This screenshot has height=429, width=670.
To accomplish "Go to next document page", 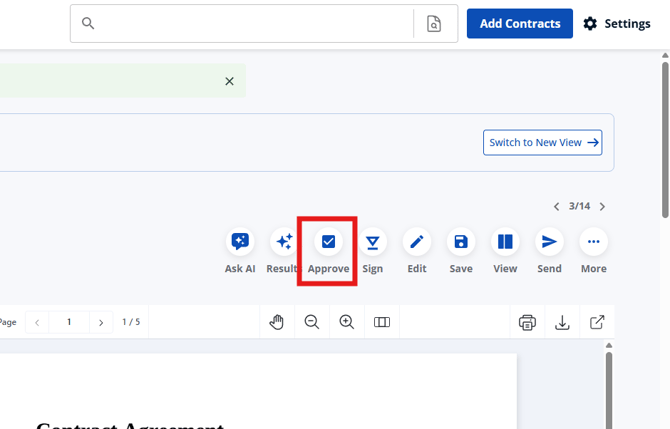I will coord(101,322).
